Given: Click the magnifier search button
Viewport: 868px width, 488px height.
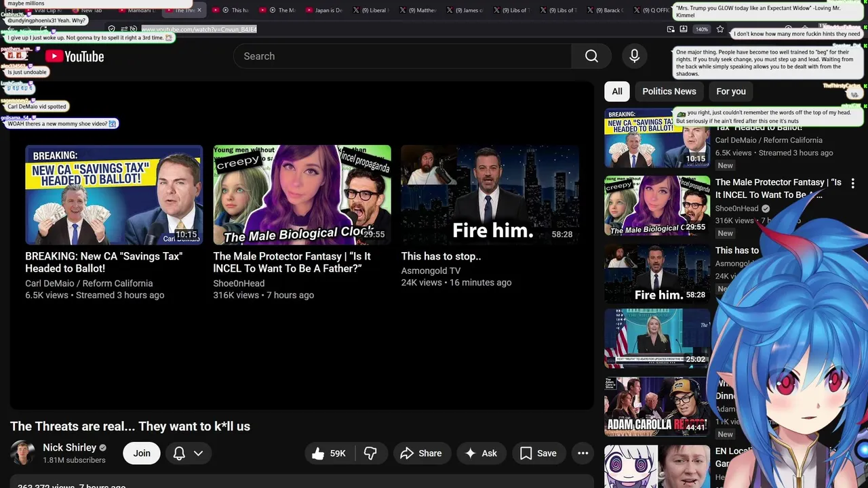Looking at the screenshot, I should coord(591,56).
